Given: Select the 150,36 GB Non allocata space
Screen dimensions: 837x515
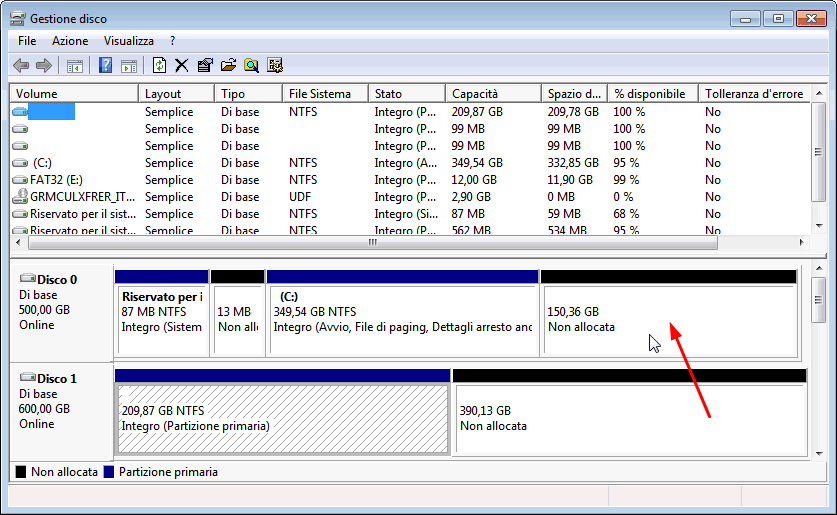Looking at the screenshot, I should click(x=669, y=313).
